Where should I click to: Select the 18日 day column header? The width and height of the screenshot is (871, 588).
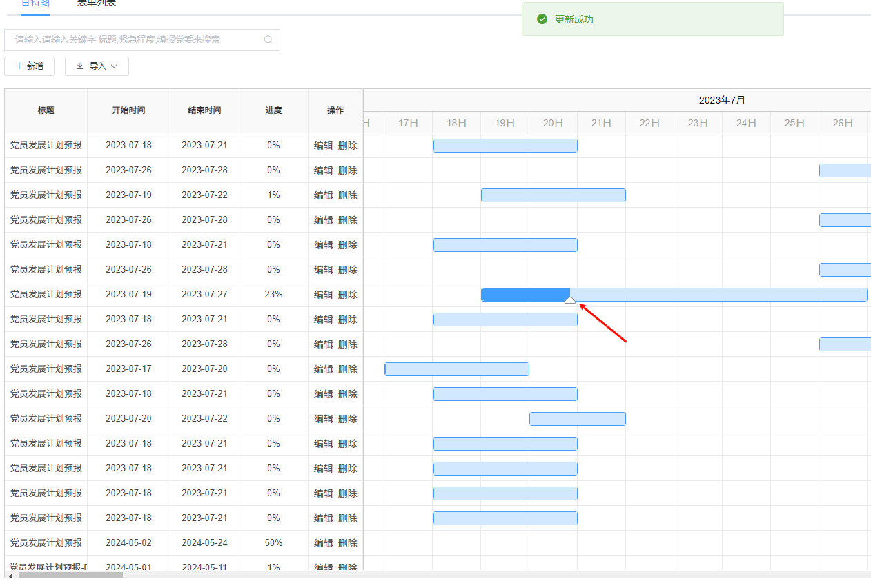pos(457,123)
